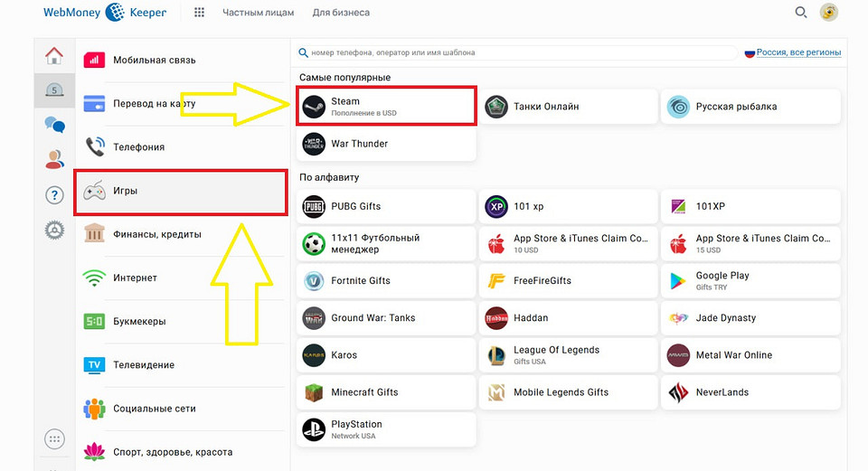The width and height of the screenshot is (868, 471).
Task: Click the help question mark icon
Action: coord(54,195)
